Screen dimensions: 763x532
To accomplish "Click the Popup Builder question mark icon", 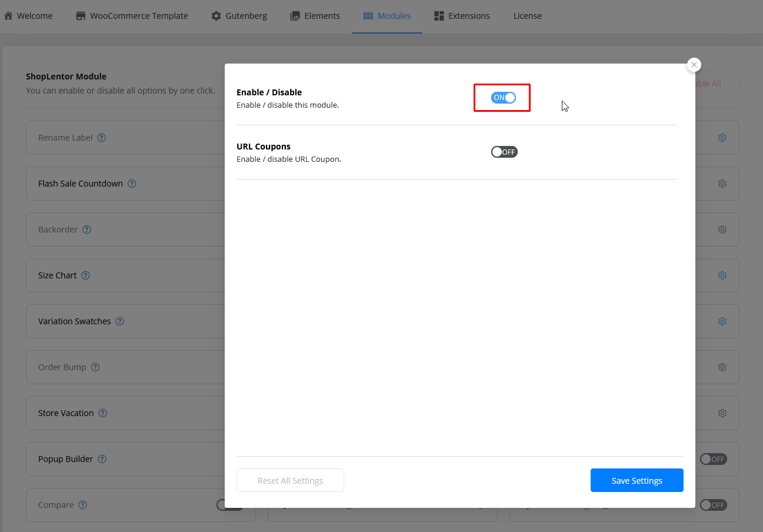I will pyautogui.click(x=102, y=459).
